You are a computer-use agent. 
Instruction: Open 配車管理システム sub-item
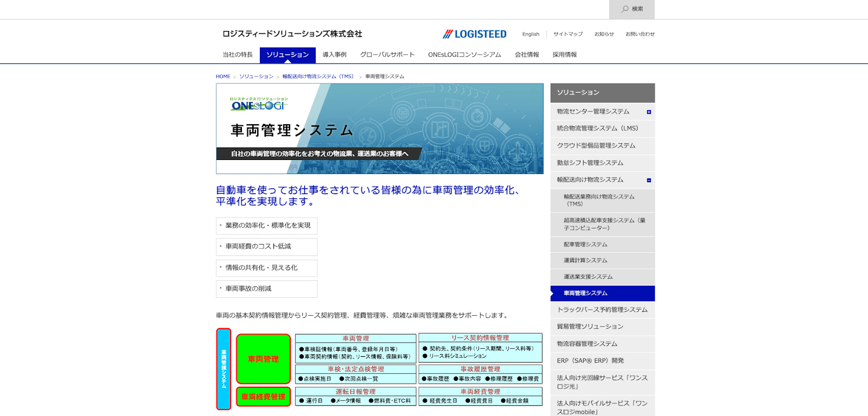(x=603, y=245)
